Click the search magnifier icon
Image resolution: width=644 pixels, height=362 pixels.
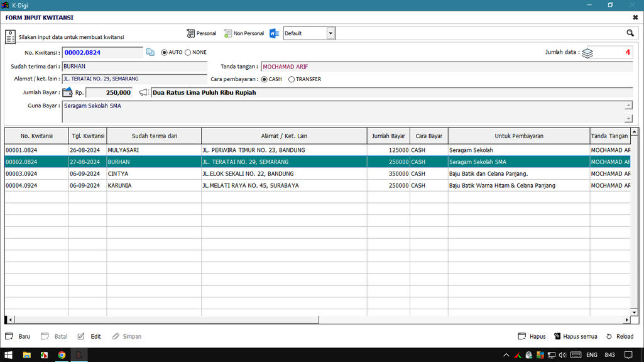tap(630, 33)
